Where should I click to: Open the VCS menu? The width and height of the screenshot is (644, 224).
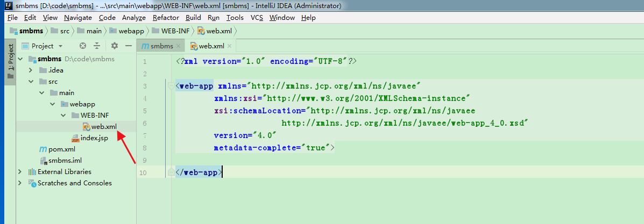click(257, 18)
